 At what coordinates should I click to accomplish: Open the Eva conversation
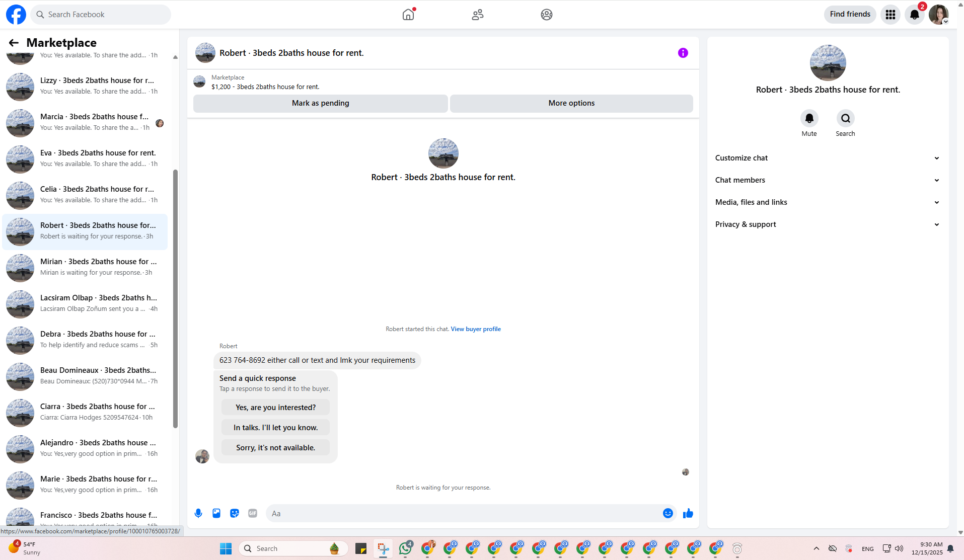click(85, 158)
